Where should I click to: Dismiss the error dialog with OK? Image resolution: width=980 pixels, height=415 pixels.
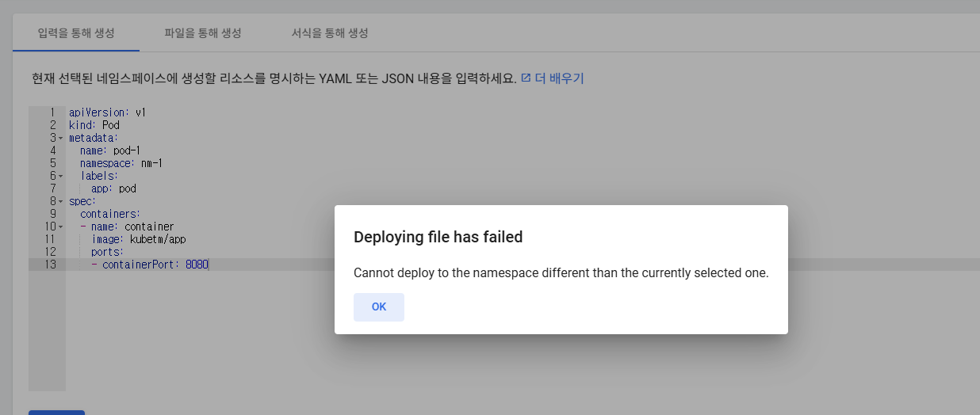click(379, 307)
